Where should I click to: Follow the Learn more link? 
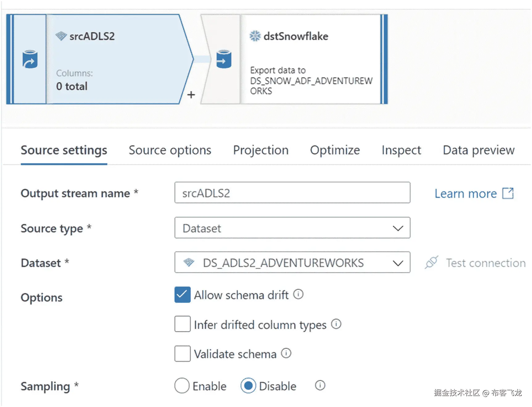[x=466, y=193]
